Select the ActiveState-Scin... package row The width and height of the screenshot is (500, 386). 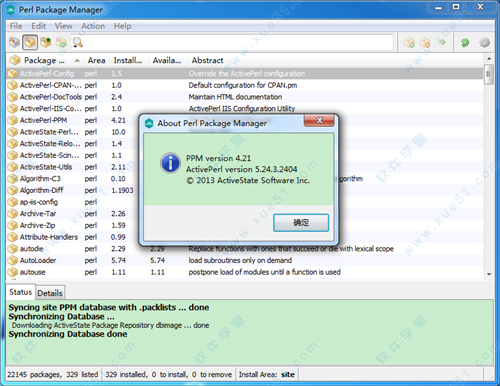click(x=72, y=155)
